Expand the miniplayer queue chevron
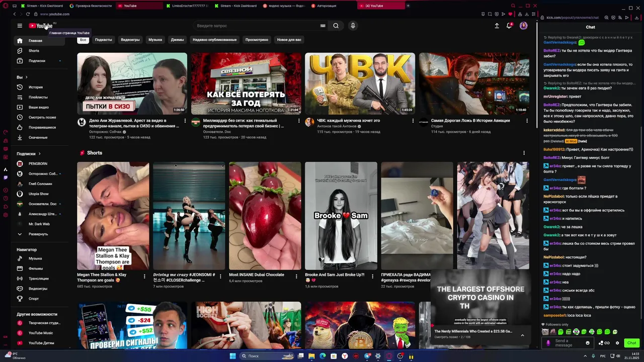 522,335
